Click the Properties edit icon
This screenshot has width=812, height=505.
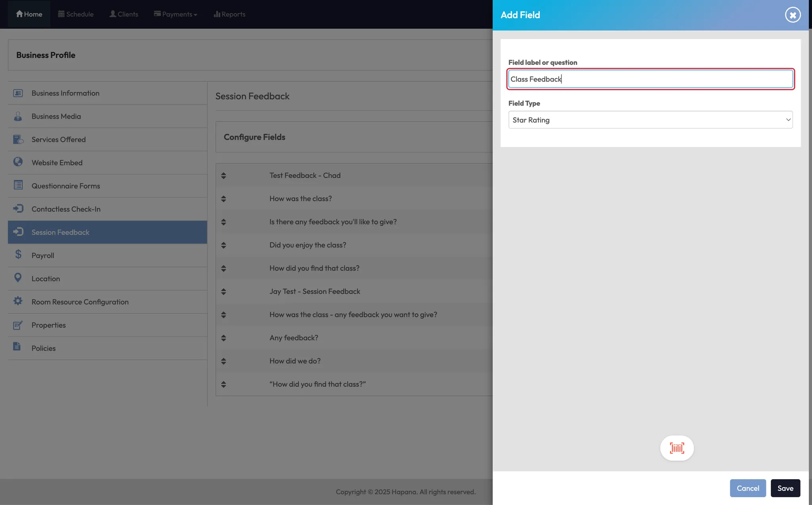(18, 325)
